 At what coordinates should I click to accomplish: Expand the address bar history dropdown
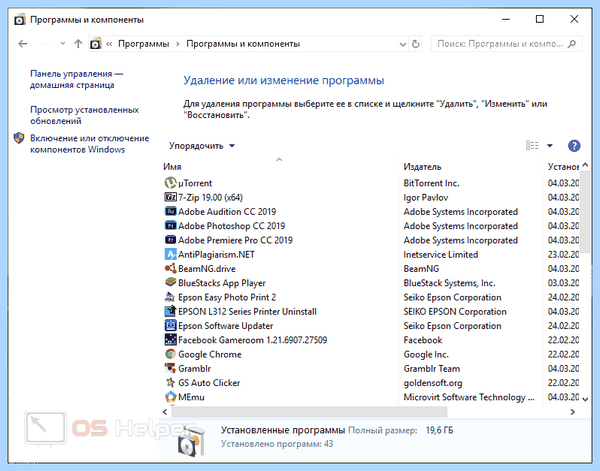[403, 44]
